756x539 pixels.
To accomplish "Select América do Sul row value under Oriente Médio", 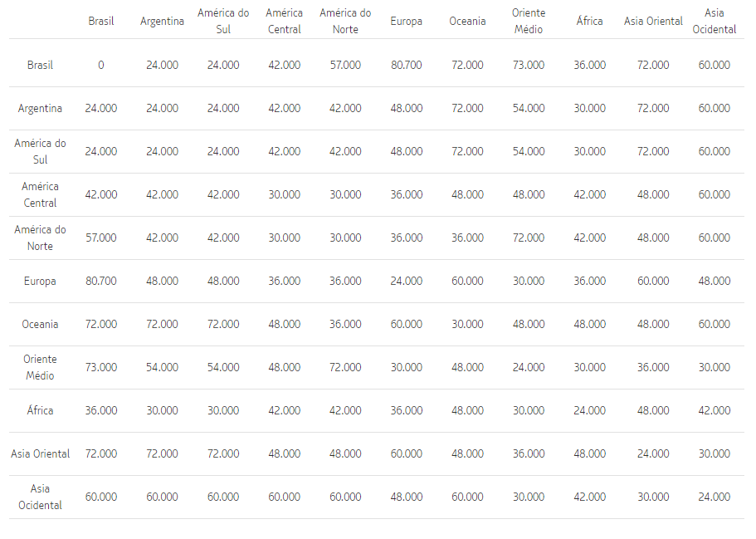I will tap(529, 151).
